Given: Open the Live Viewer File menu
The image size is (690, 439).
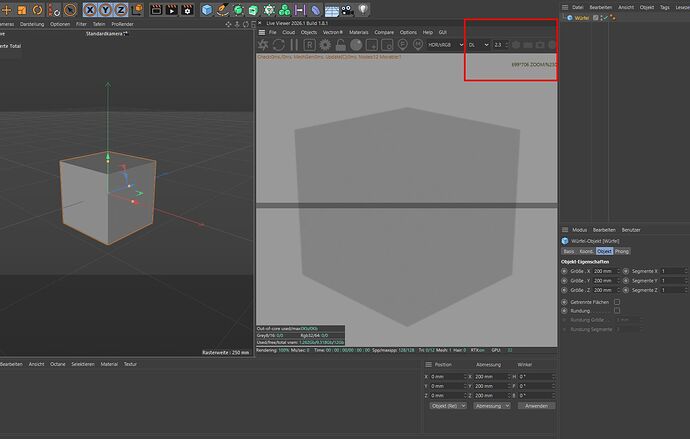Looking at the screenshot, I should pyautogui.click(x=273, y=33).
